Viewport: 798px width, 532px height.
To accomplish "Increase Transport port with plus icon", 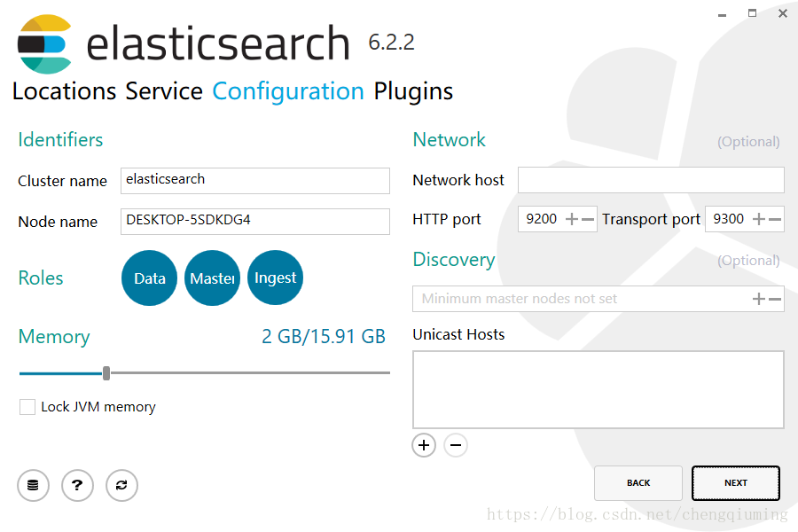I will click(x=759, y=219).
